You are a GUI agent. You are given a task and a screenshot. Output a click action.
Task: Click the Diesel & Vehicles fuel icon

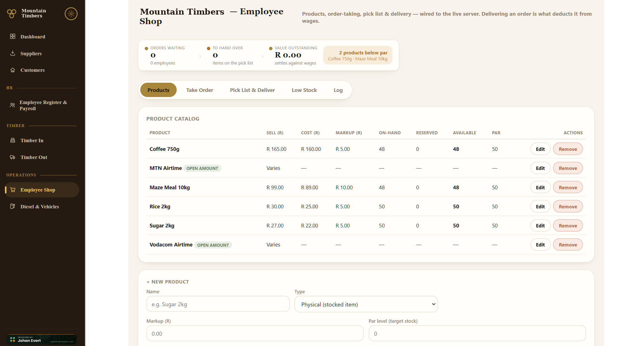click(x=13, y=206)
